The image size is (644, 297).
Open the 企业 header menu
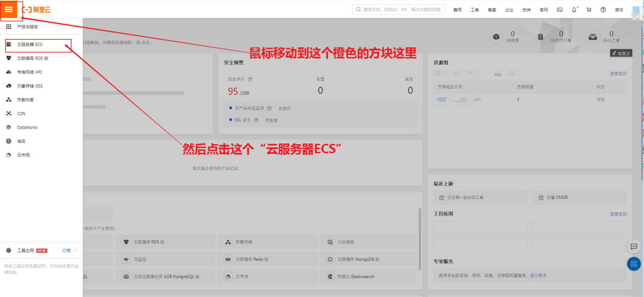[x=509, y=10]
